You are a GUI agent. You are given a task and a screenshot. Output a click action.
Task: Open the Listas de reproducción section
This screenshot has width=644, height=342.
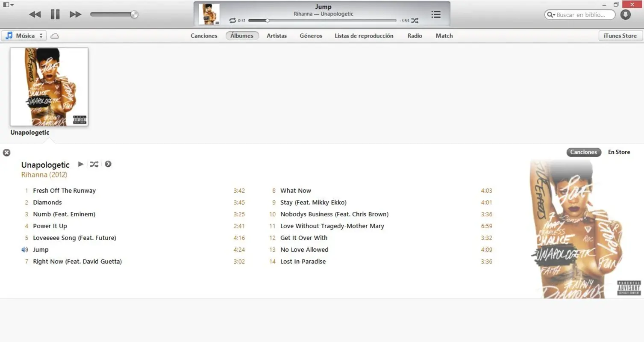pos(364,36)
